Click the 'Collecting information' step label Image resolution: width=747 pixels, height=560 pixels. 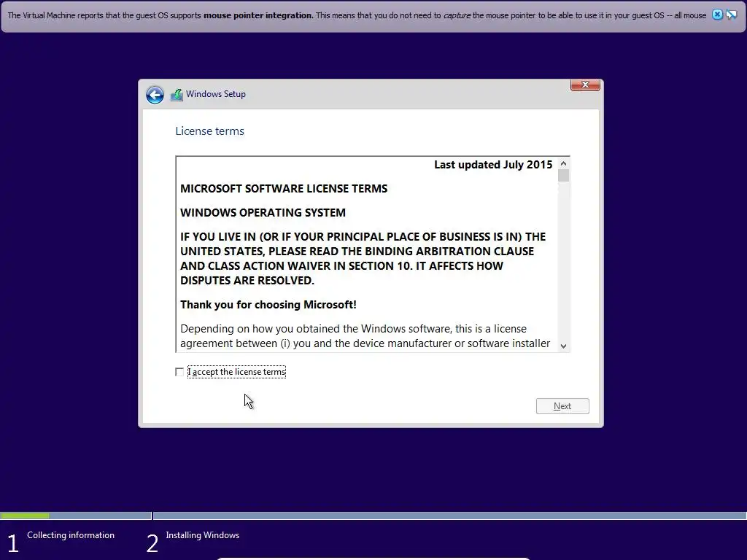tap(71, 535)
